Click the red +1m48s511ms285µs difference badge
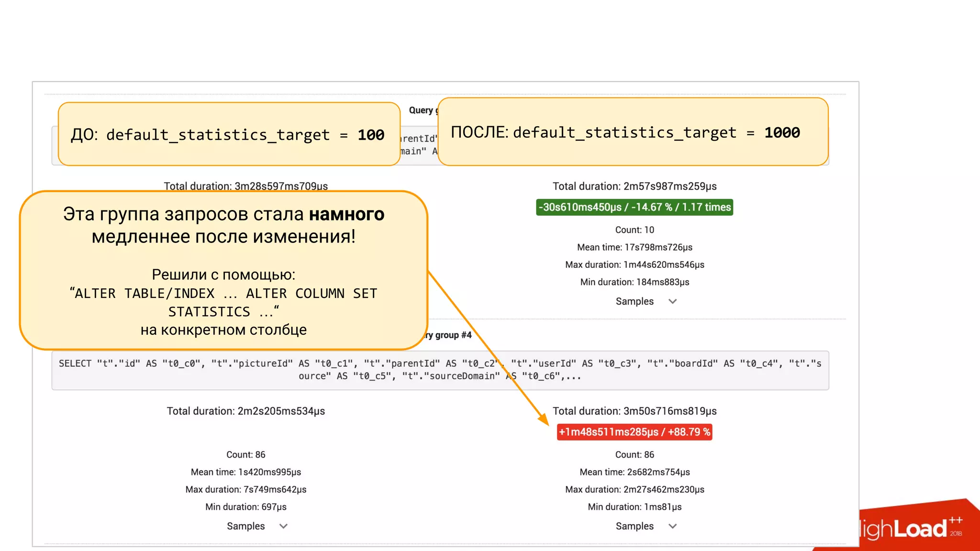The height and width of the screenshot is (551, 980). 635,432
